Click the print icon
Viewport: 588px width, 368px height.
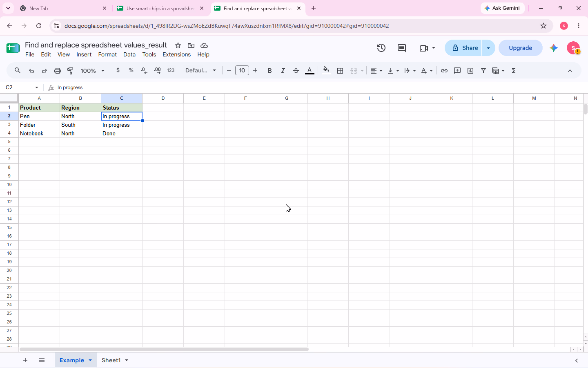tap(58, 71)
